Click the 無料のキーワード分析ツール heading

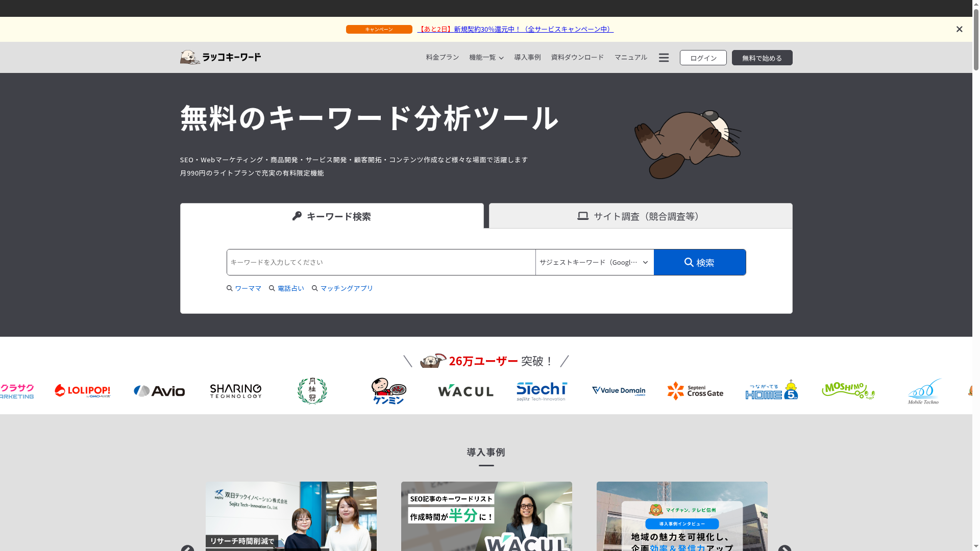[x=370, y=118]
